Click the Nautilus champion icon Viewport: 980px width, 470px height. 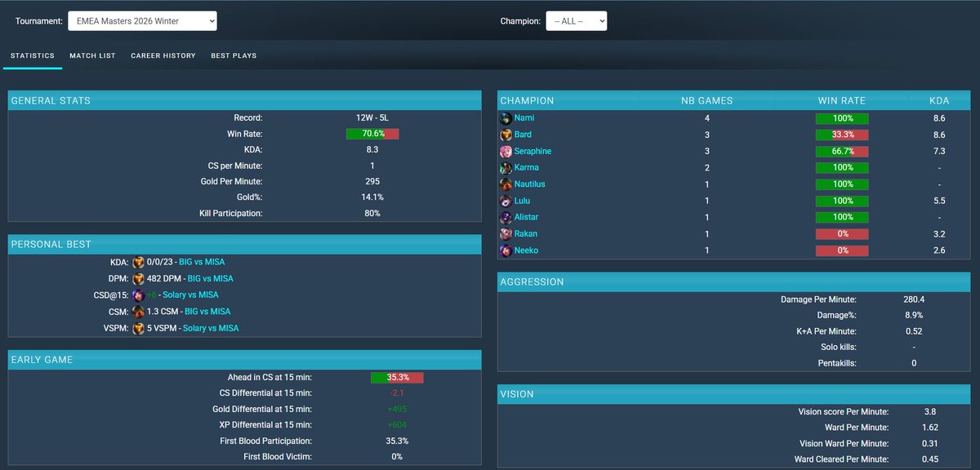506,184
